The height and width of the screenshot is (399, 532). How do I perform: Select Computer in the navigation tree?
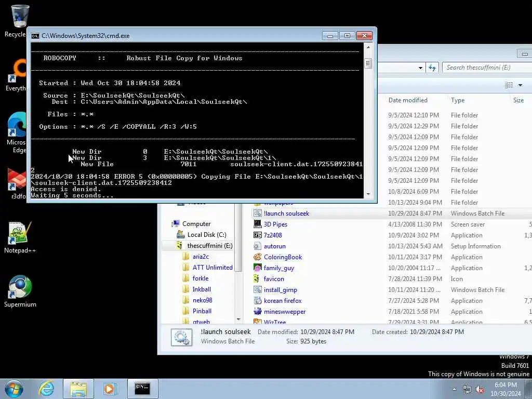196,224
